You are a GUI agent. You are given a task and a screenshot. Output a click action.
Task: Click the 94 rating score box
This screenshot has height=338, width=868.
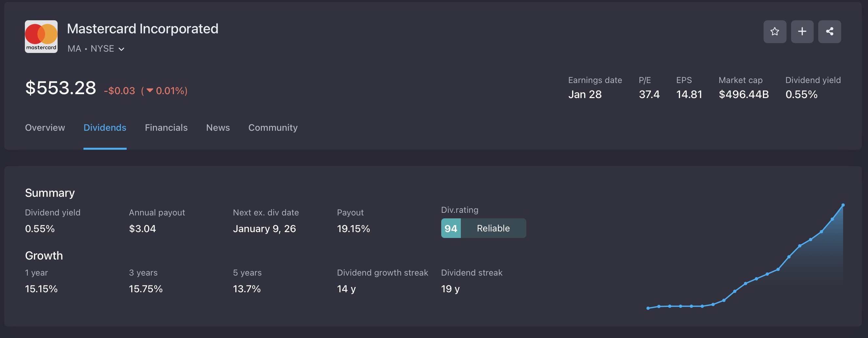(450, 228)
